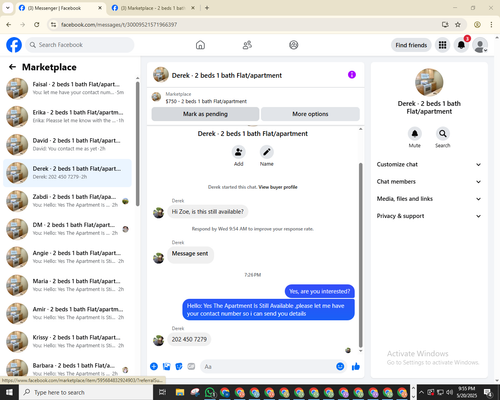Image resolution: width=500 pixels, height=400 pixels.
Task: Open the Groups icon in top bar
Action: pos(294,45)
